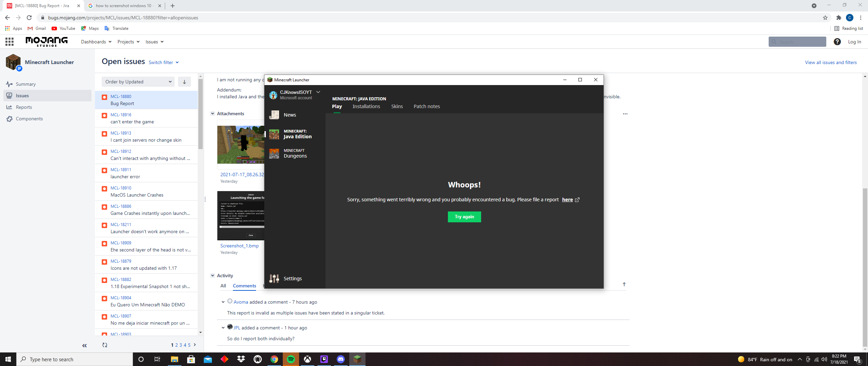
Task: Select Minecraft Dungeons in the launcher sidebar
Action: (295, 153)
